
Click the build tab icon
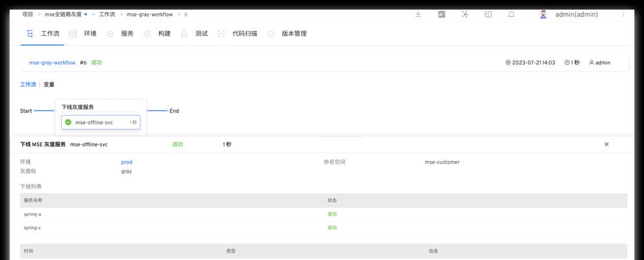click(x=147, y=34)
